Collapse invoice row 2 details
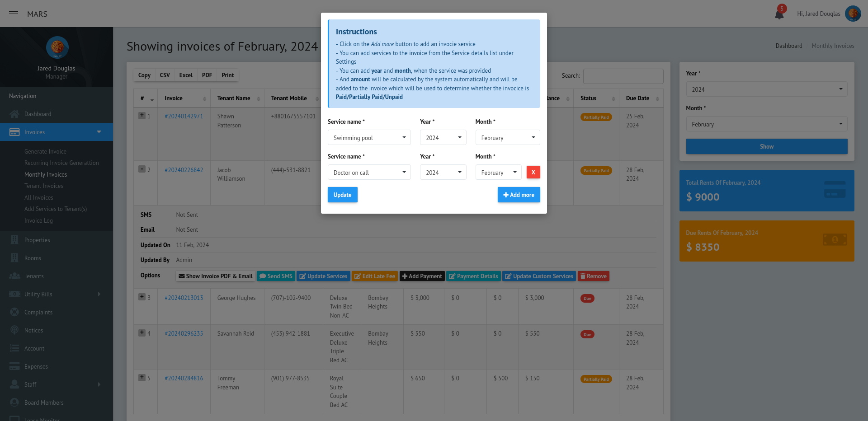 pyautogui.click(x=142, y=169)
